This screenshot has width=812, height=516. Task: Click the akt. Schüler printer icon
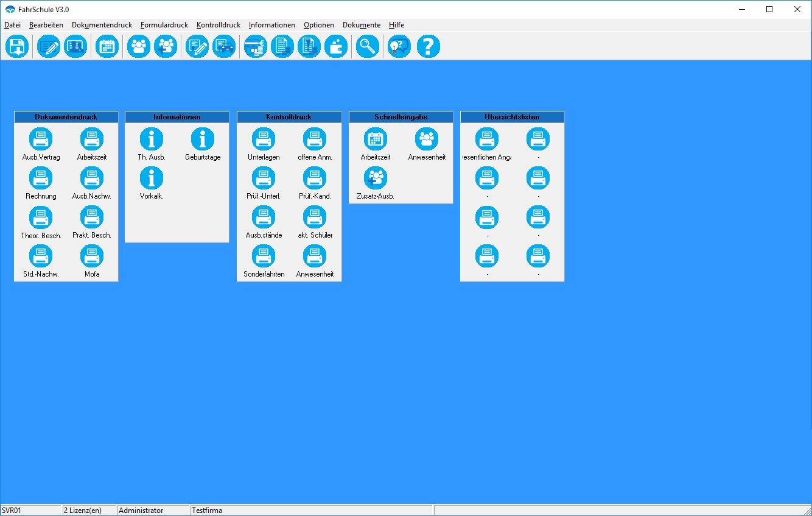tap(315, 217)
